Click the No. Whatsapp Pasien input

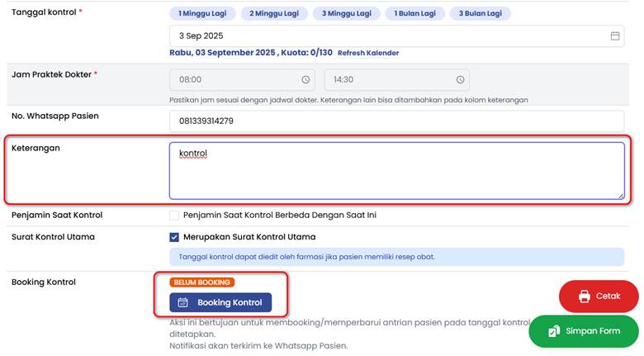(x=396, y=121)
